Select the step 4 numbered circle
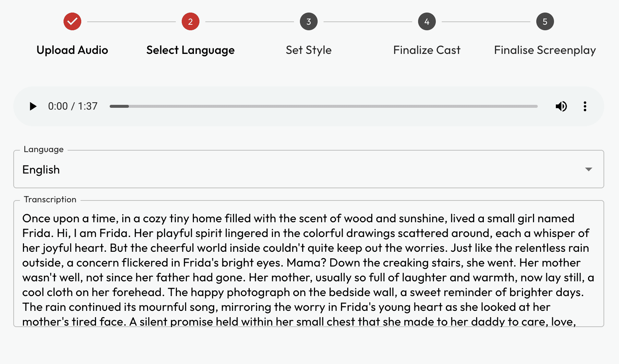 (x=427, y=21)
